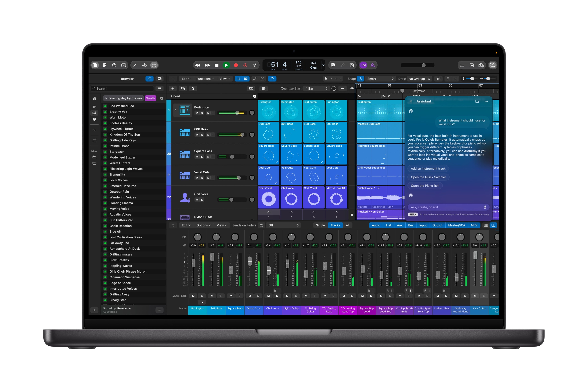Click the Quick Help question mark icon
Screen dimensions: 588x392
pyautogui.click(x=114, y=65)
